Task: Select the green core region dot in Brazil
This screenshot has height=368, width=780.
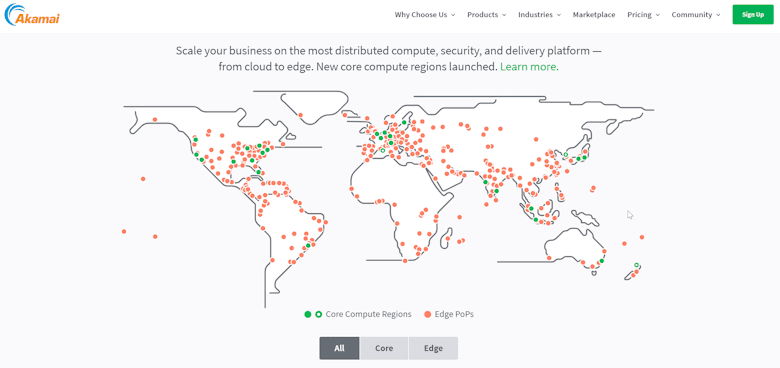Action: point(308,245)
